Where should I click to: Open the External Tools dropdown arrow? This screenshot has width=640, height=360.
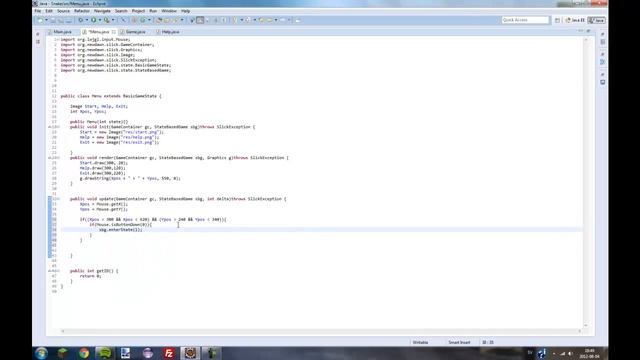point(113,20)
